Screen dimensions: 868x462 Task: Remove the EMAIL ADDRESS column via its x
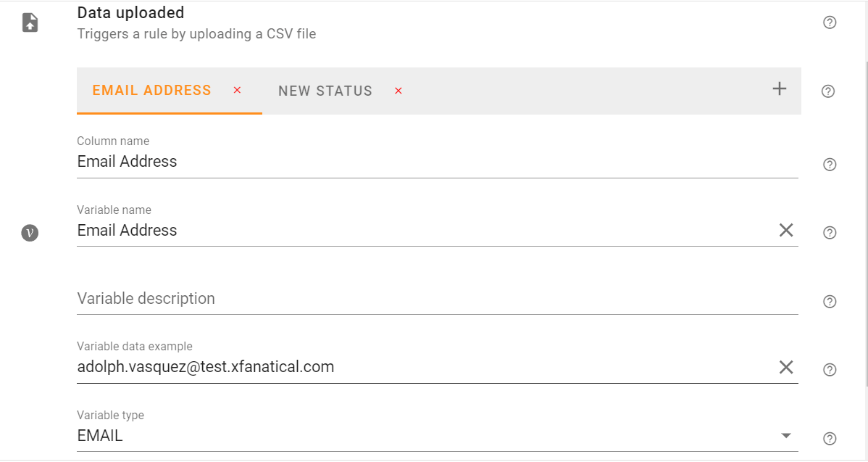[237, 91]
